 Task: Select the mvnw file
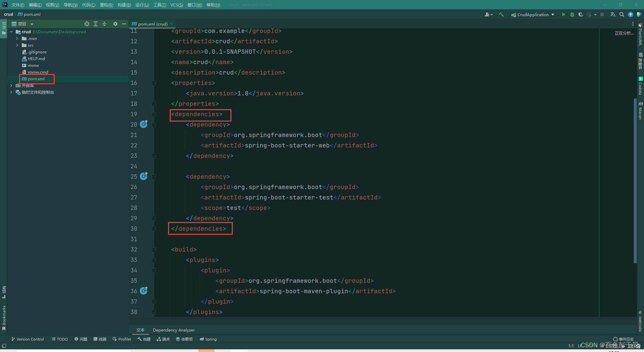coord(31,65)
